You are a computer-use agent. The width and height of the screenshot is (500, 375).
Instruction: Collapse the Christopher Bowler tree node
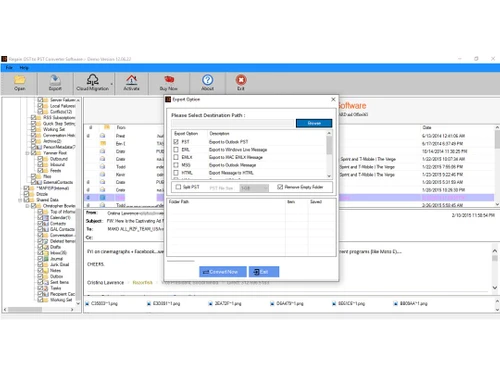[x=27, y=206]
